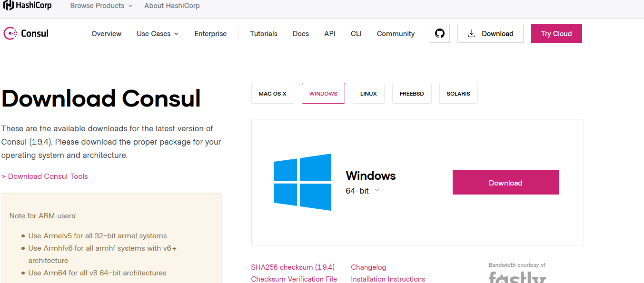Click the 'Use Armhfv6' bullet text
This screenshot has height=283, width=644.
point(102,254)
